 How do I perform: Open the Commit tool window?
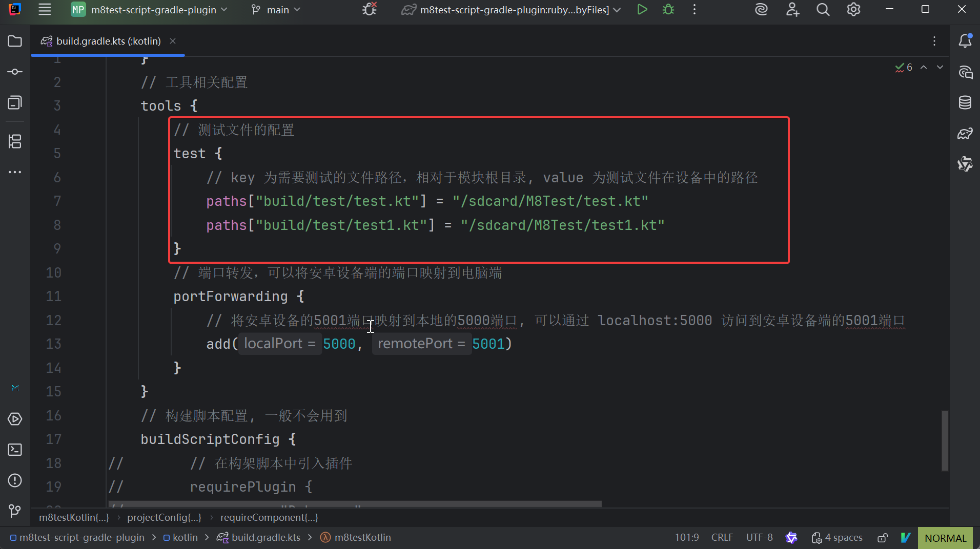point(15,72)
